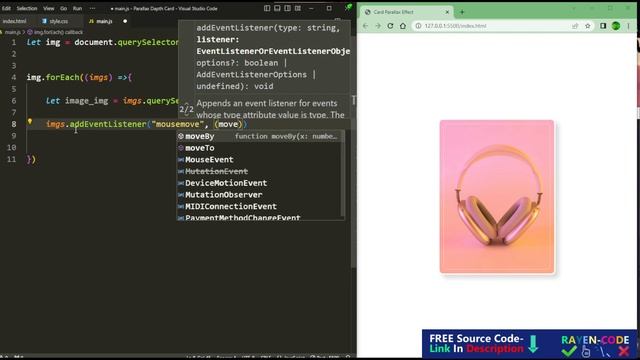Click main.js in the breadcrumb
640x360 pixels.
click(12, 32)
